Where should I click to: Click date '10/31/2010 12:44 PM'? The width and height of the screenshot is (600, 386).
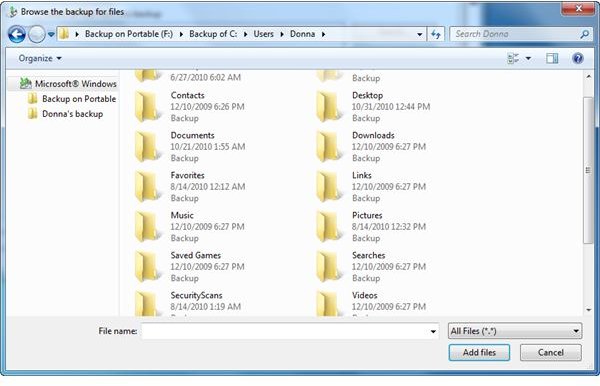pos(391,107)
